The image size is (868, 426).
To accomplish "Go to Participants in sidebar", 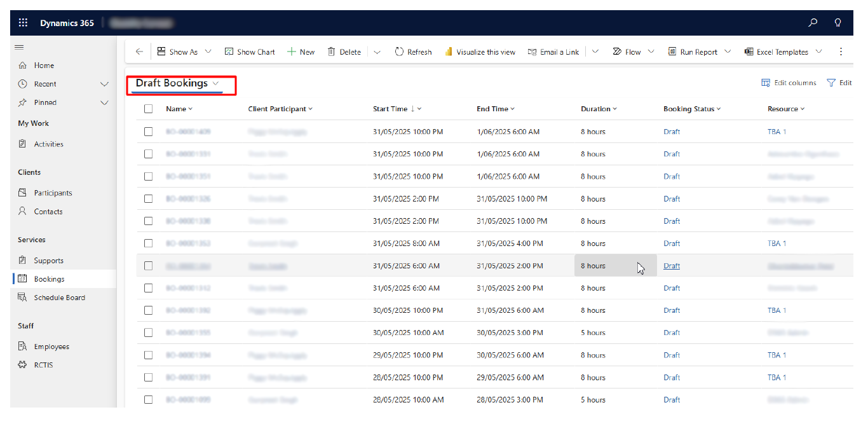I will 53,193.
